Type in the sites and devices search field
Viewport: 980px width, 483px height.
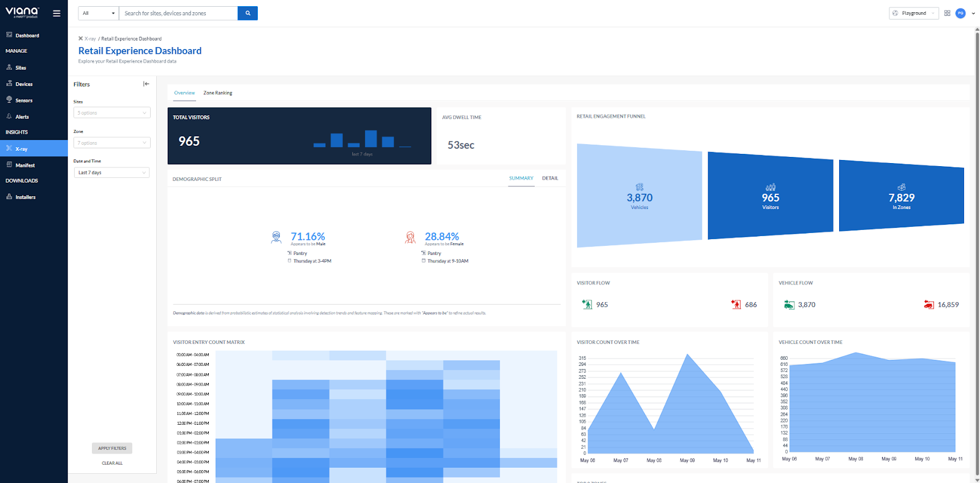[x=178, y=13]
